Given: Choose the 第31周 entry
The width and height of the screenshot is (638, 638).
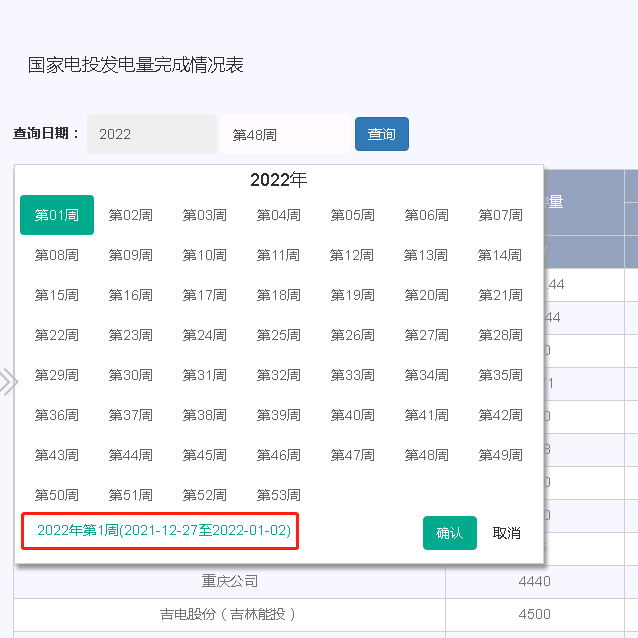Looking at the screenshot, I should [x=205, y=375].
